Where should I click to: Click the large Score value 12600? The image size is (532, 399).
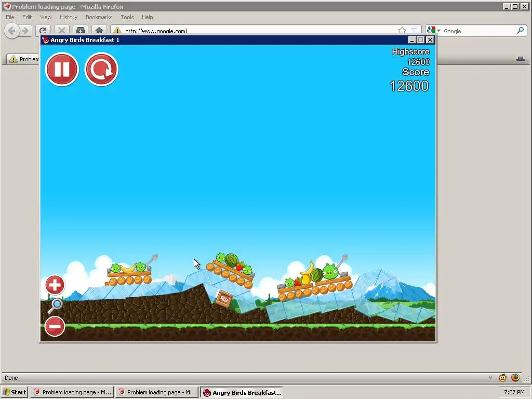pyautogui.click(x=409, y=86)
